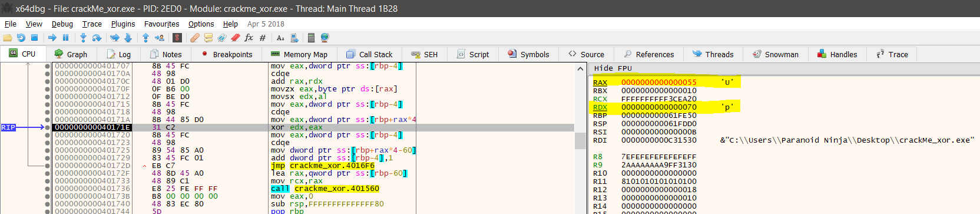Switch to the SEH tab
980x214 pixels.
coord(425,54)
